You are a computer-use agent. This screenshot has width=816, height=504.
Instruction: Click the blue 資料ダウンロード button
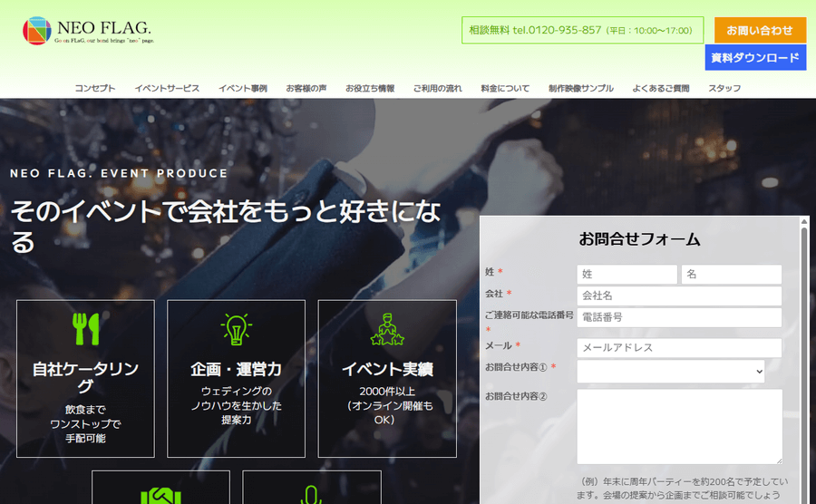point(755,57)
